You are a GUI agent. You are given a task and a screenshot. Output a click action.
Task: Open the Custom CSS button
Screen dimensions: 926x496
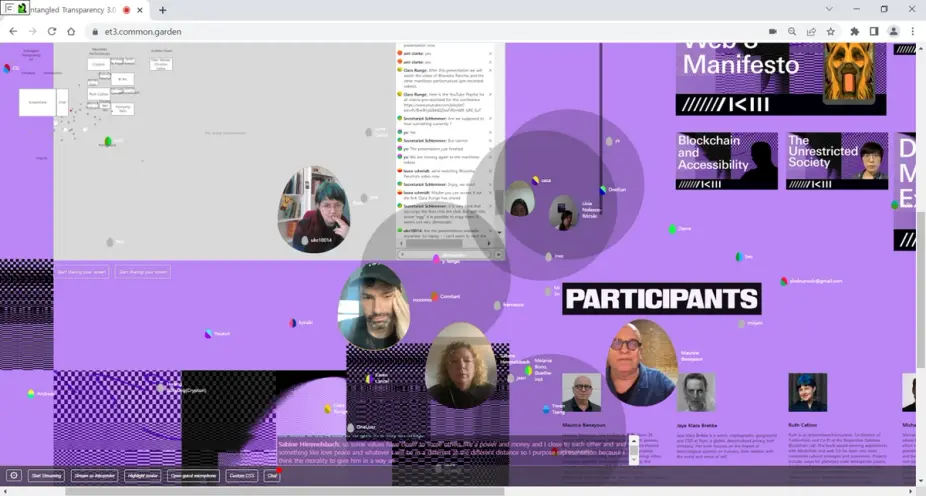pos(242,475)
